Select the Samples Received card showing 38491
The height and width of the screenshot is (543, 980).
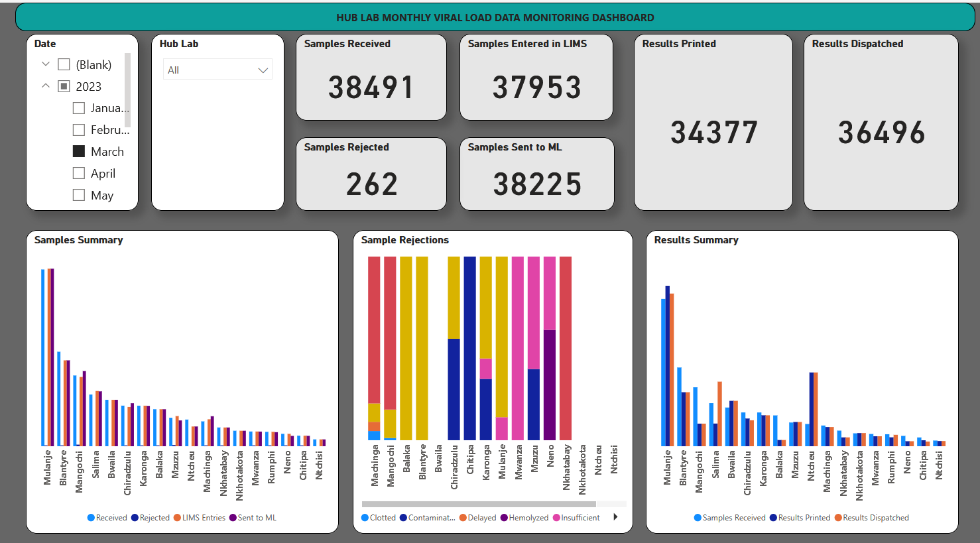[371, 78]
